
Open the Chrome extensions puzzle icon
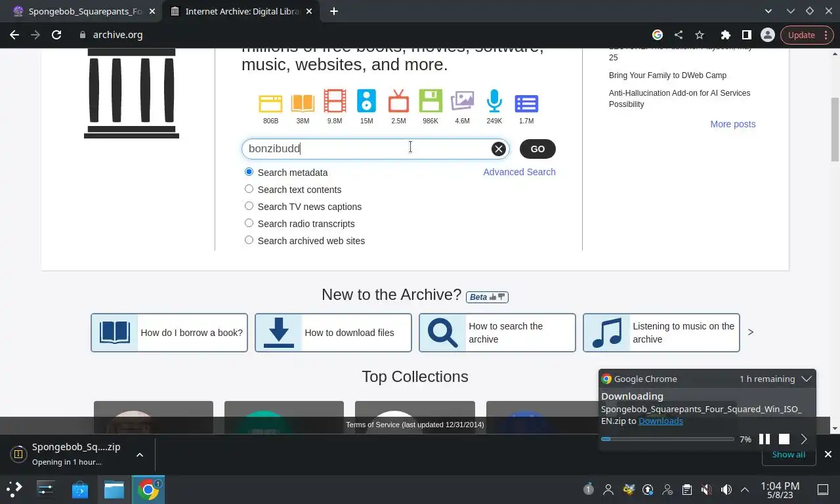click(x=725, y=35)
